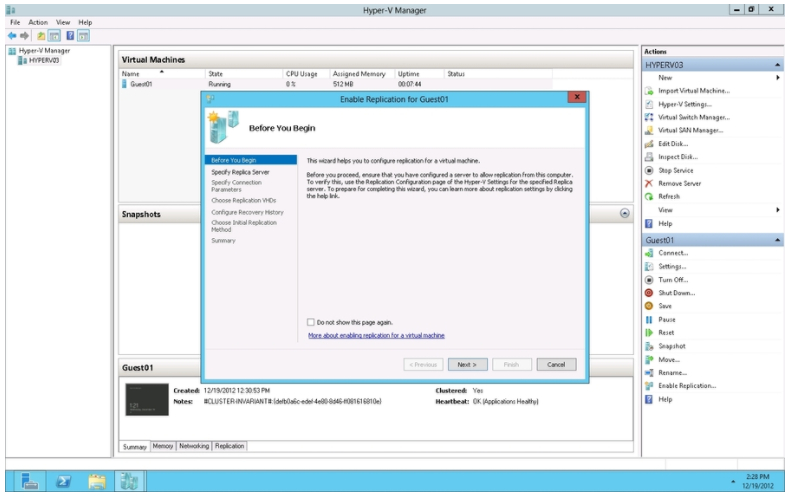This screenshot has width=790, height=497.
Task: Collapse the Snapshots pane chevron
Action: (625, 213)
